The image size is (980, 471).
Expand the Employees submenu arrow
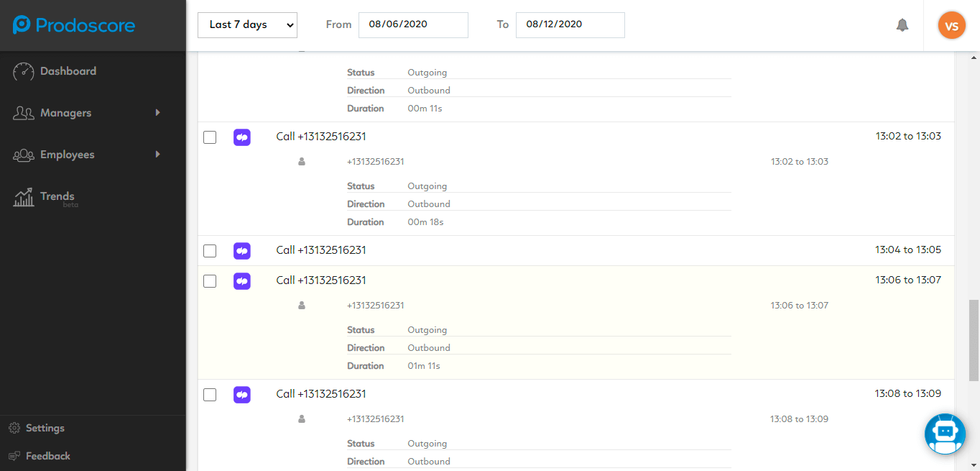coord(157,155)
